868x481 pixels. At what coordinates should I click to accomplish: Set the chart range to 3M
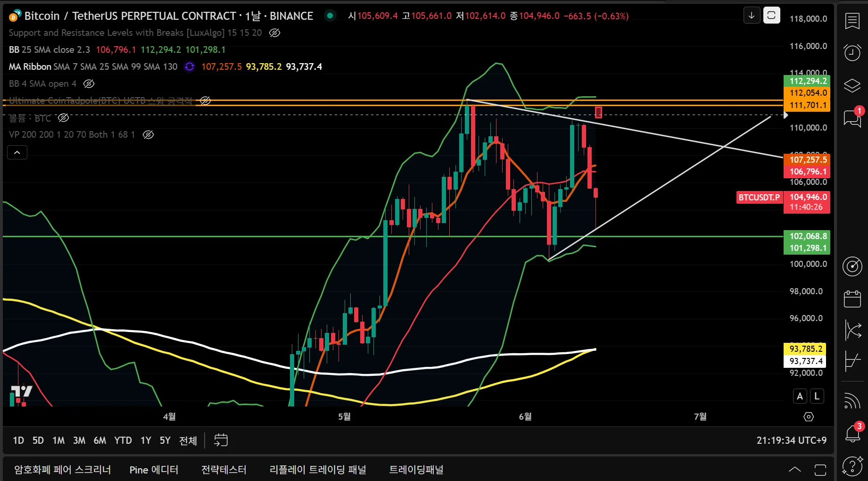(79, 440)
